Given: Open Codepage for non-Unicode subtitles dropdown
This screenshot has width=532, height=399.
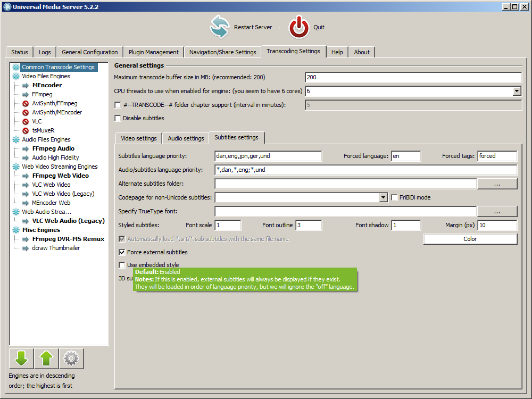Looking at the screenshot, I should 384,197.
